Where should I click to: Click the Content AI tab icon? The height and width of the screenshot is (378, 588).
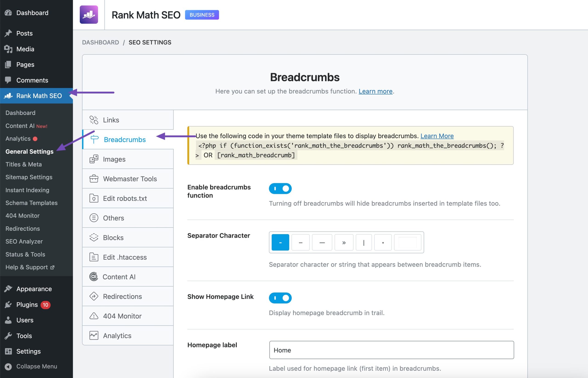pyautogui.click(x=93, y=277)
